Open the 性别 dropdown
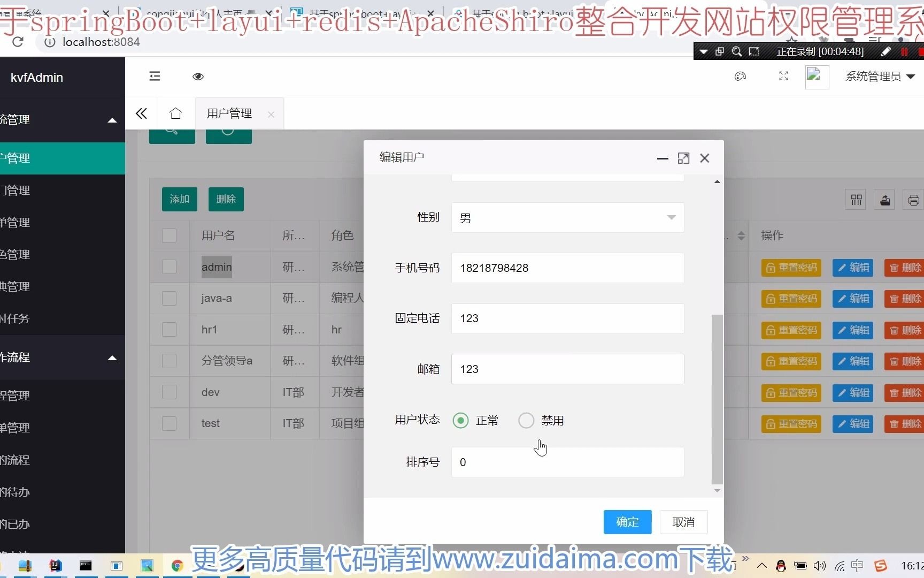This screenshot has height=578, width=924. click(567, 218)
